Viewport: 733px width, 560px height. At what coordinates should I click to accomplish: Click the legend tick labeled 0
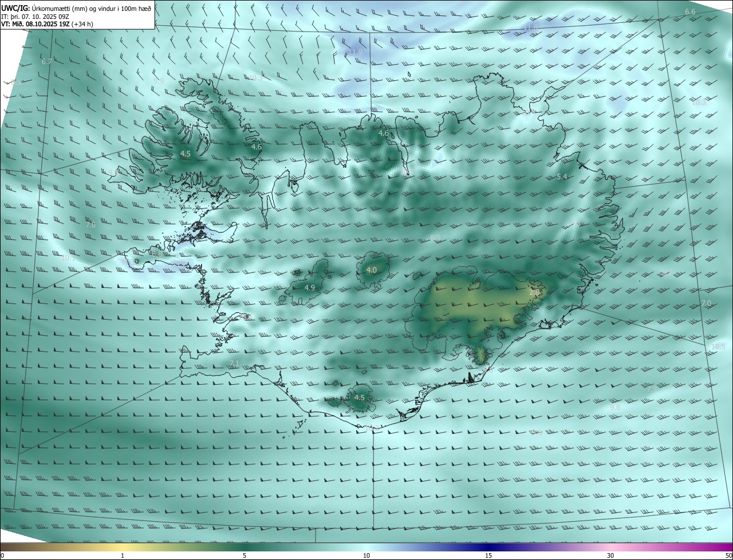click(x=2, y=555)
